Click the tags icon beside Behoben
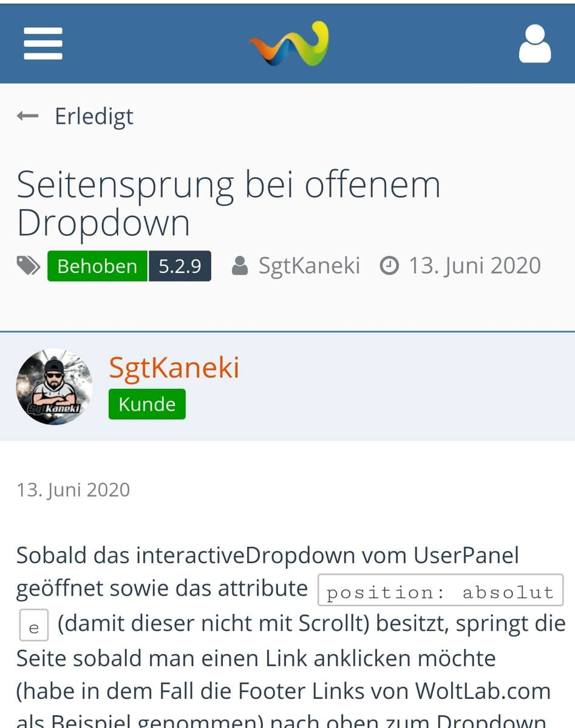This screenshot has width=575, height=728. point(29,266)
